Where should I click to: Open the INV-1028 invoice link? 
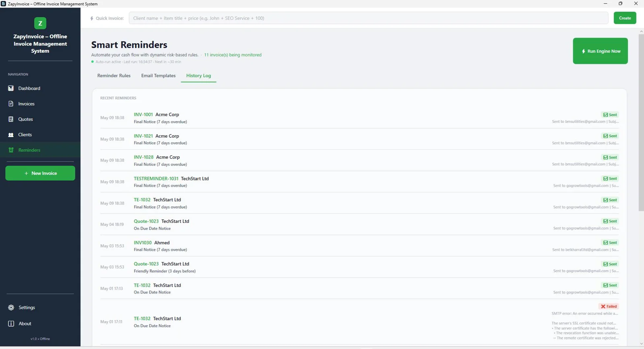pyautogui.click(x=144, y=157)
